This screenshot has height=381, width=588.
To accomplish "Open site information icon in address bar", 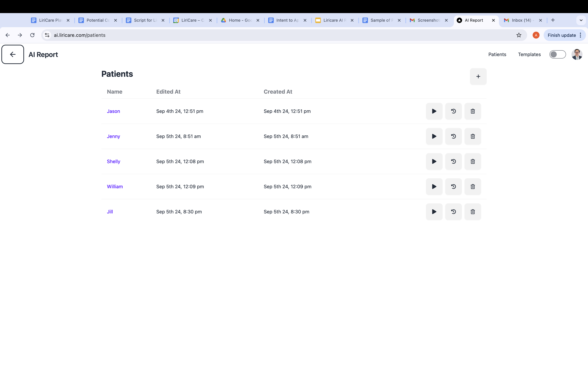I will tap(47, 35).
